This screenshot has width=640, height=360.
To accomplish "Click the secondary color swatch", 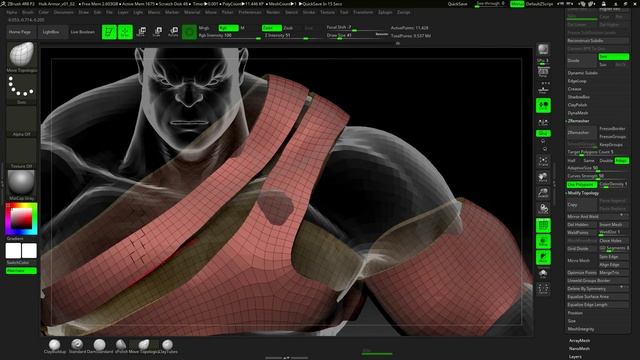I will click(29, 251).
